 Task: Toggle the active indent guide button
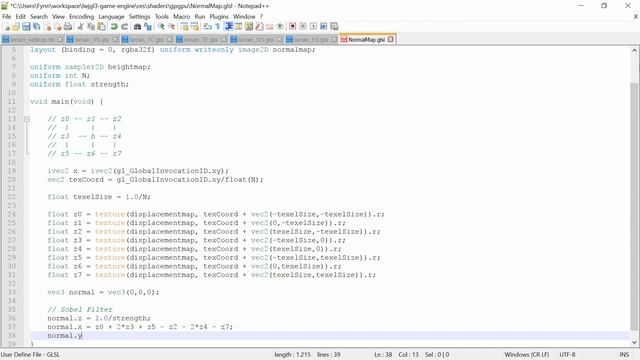pyautogui.click(x=228, y=27)
